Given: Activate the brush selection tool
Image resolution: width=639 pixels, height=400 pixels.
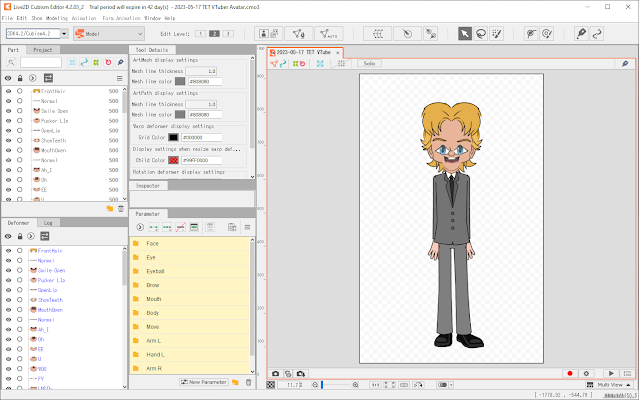Looking at the screenshot, I should (496, 33).
